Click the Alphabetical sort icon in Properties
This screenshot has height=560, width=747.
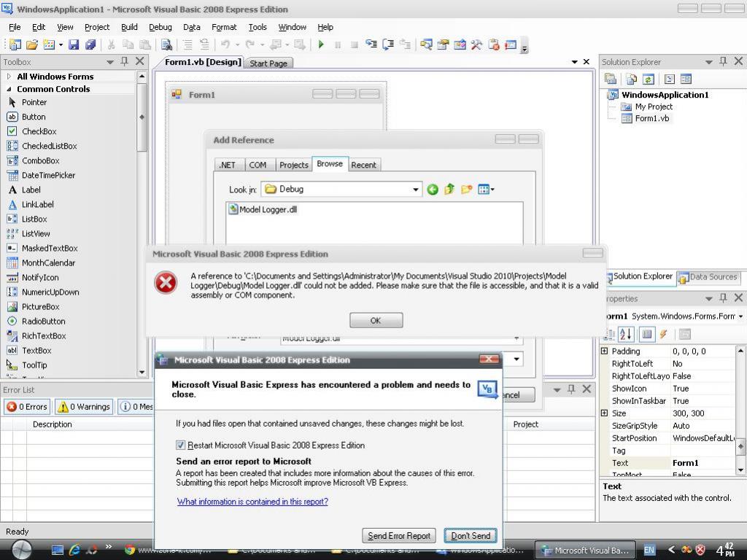[625, 334]
